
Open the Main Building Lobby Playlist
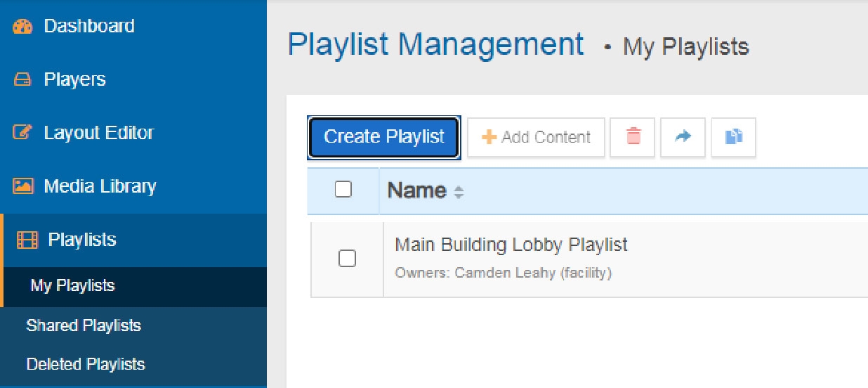511,245
